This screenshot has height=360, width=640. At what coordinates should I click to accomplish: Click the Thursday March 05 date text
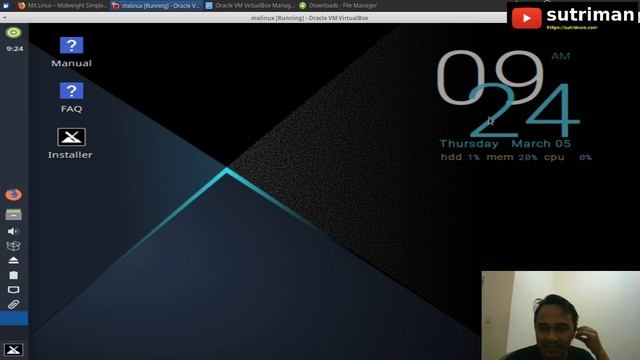point(505,144)
